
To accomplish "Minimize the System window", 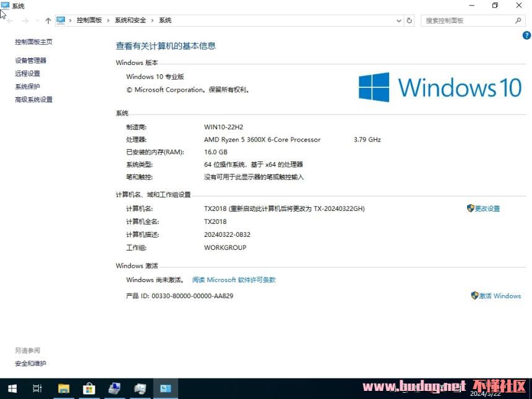I will pos(472,6).
